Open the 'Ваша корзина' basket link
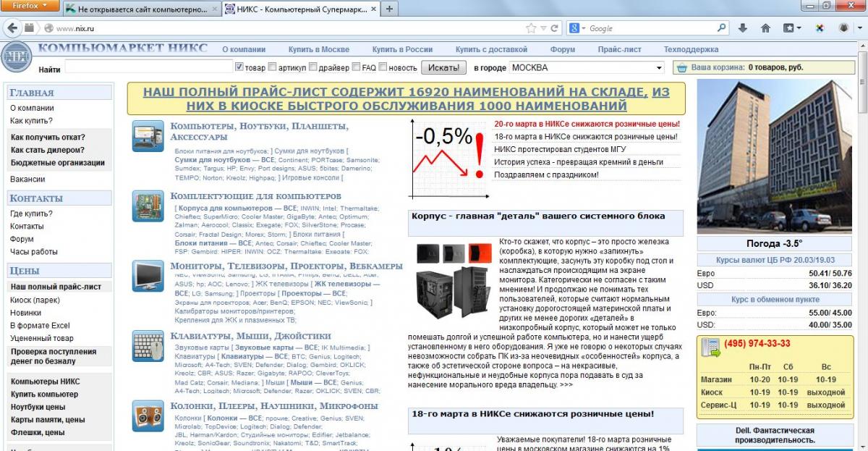The image size is (868, 451). 718,67
